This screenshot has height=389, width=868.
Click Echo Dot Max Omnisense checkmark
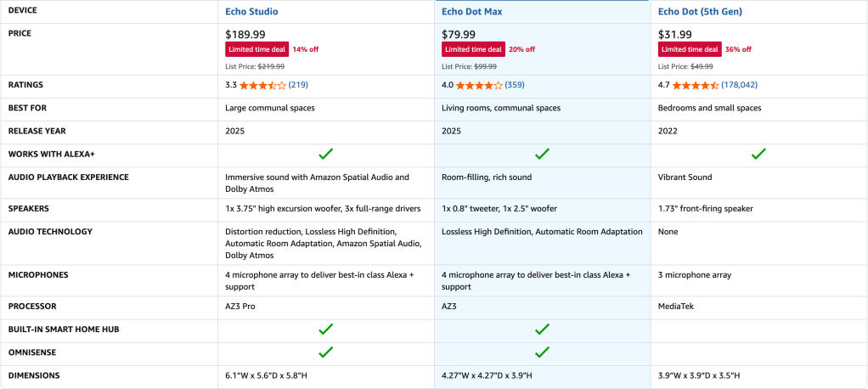click(x=542, y=352)
